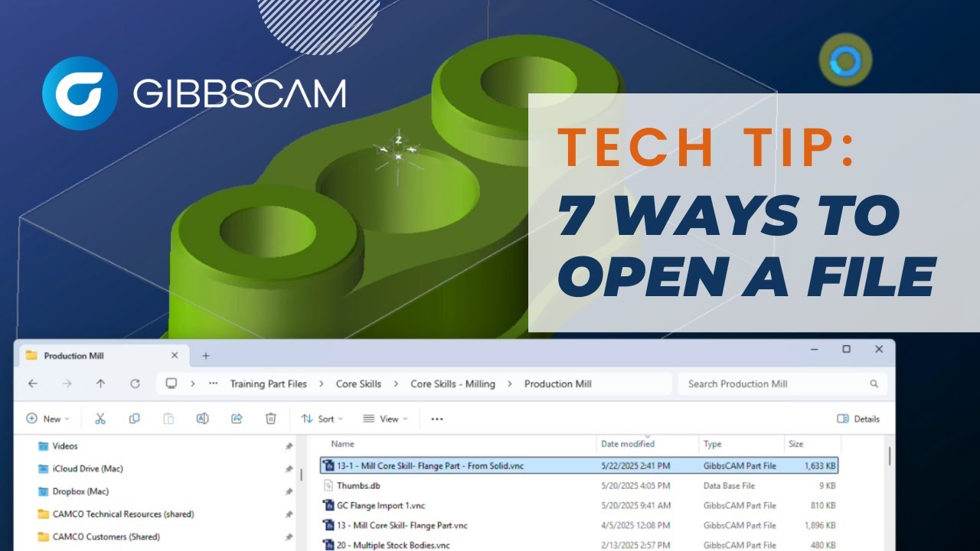The image size is (980, 551).
Task: Open the View dropdown
Action: click(x=385, y=419)
